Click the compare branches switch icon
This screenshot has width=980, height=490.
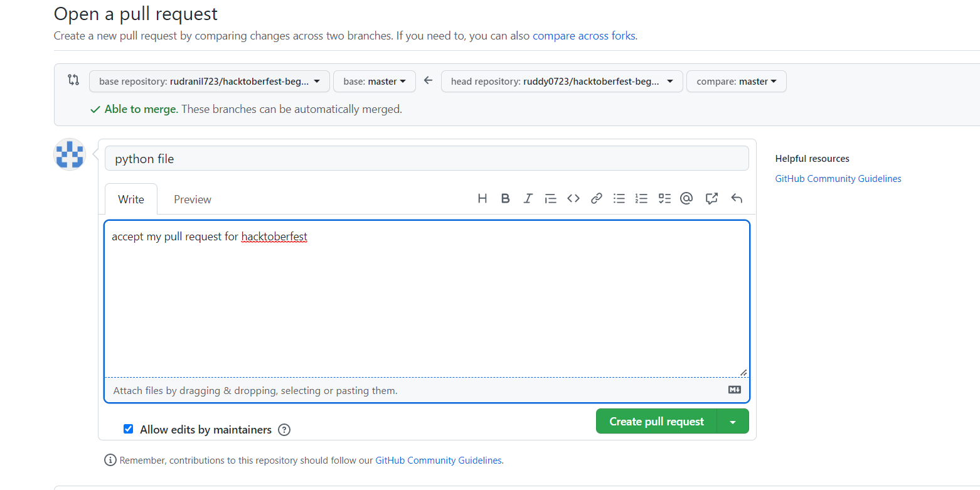tap(73, 80)
